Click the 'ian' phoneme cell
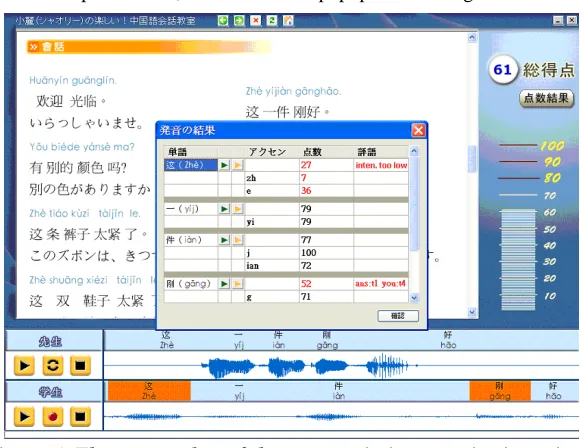Image resolution: width=582 pixels, height=448 pixels. (x=272, y=266)
